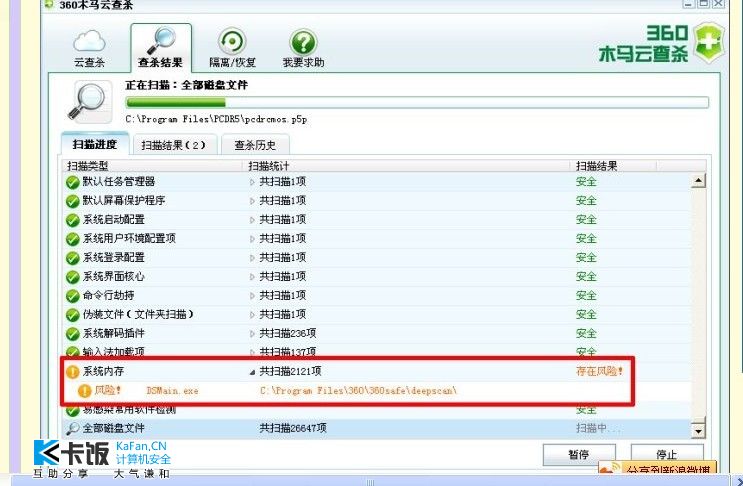Expand the 默认任务管理器 scan count row

click(x=252, y=182)
